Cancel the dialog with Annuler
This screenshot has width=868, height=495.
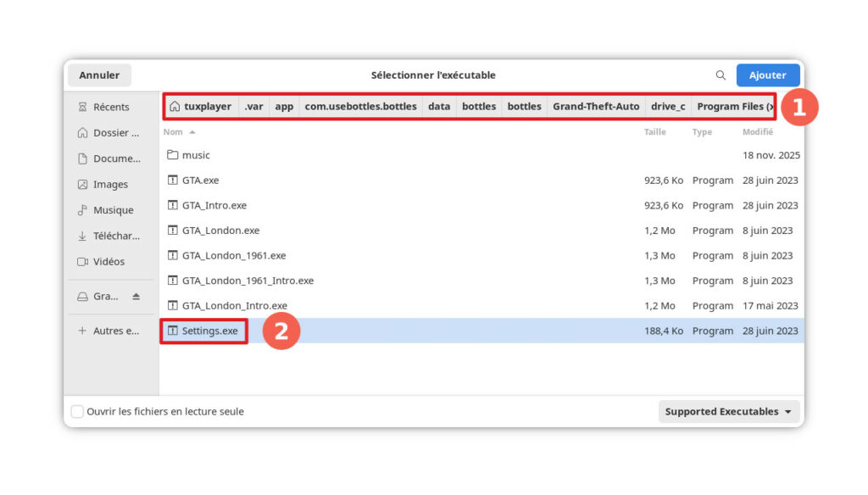(99, 75)
